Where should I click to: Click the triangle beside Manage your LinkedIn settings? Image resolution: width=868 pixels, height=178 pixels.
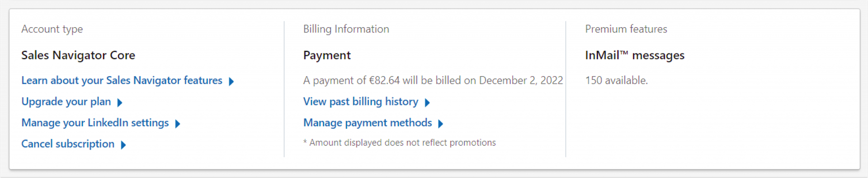pos(177,124)
